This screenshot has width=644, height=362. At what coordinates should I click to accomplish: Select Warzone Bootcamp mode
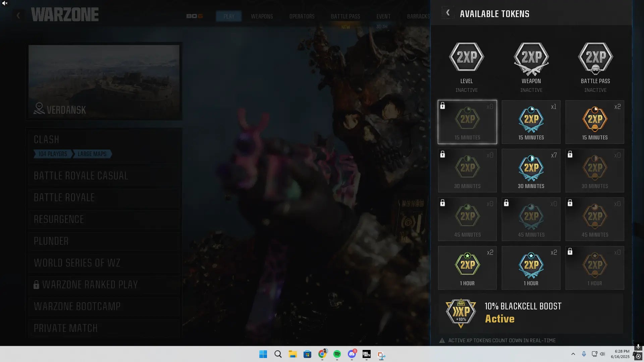pos(104,306)
